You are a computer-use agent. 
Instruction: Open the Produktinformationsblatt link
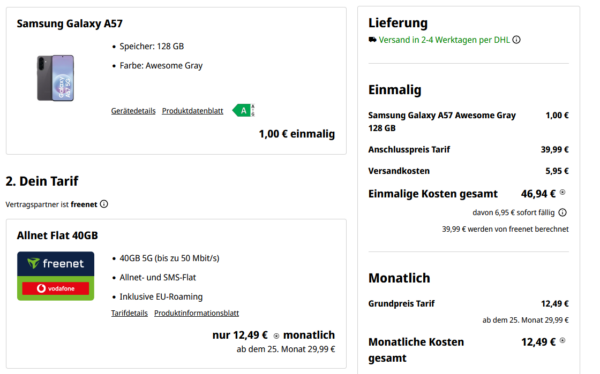197,313
